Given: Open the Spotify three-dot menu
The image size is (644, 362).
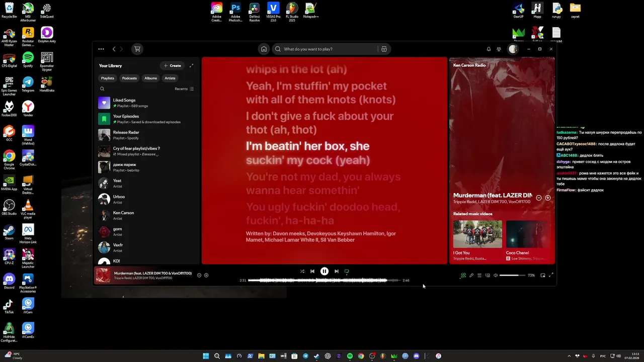Looking at the screenshot, I should pos(101,49).
